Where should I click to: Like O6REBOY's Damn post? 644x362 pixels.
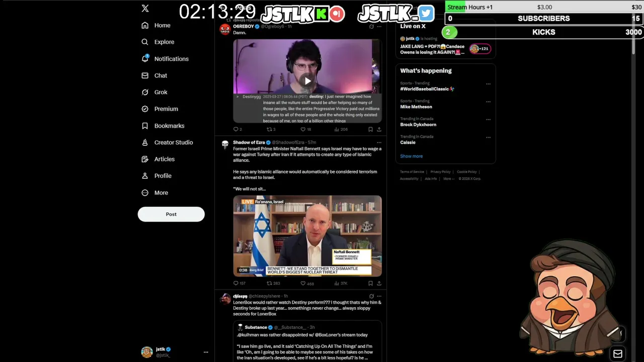tap(305, 129)
